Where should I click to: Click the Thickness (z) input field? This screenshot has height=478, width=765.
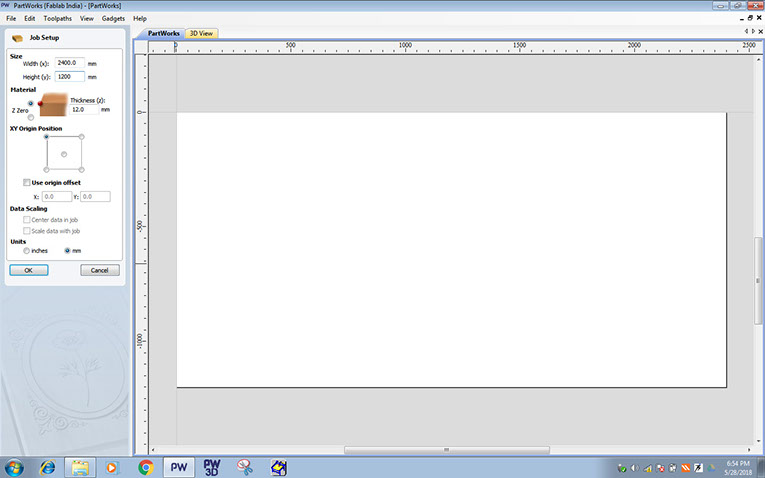click(84, 110)
